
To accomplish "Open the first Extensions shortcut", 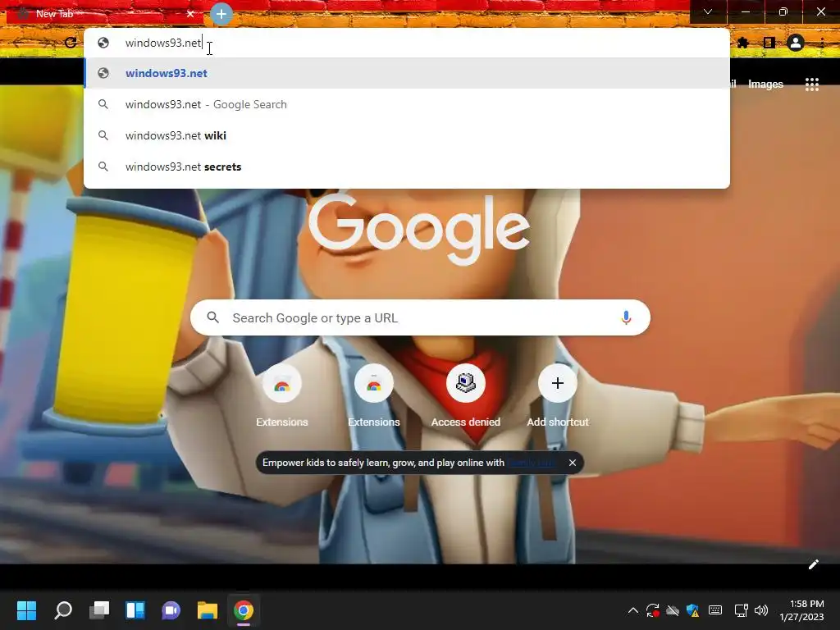I will pyautogui.click(x=282, y=395).
